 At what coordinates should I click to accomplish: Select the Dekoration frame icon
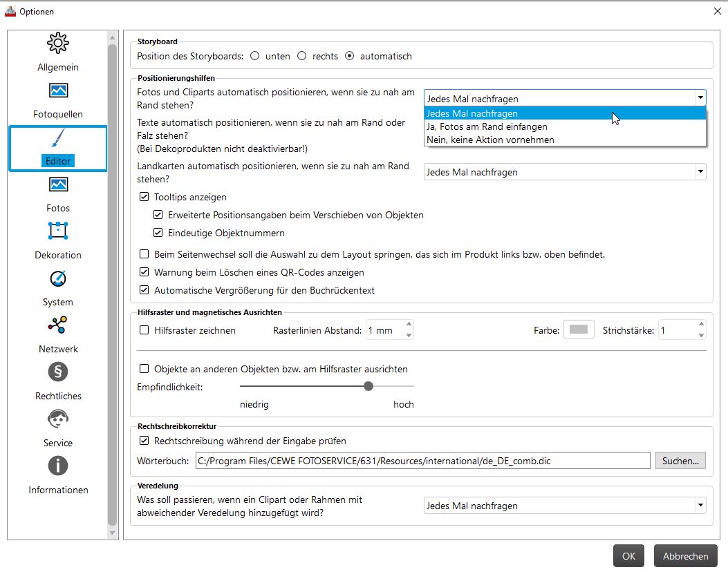pos(58,231)
